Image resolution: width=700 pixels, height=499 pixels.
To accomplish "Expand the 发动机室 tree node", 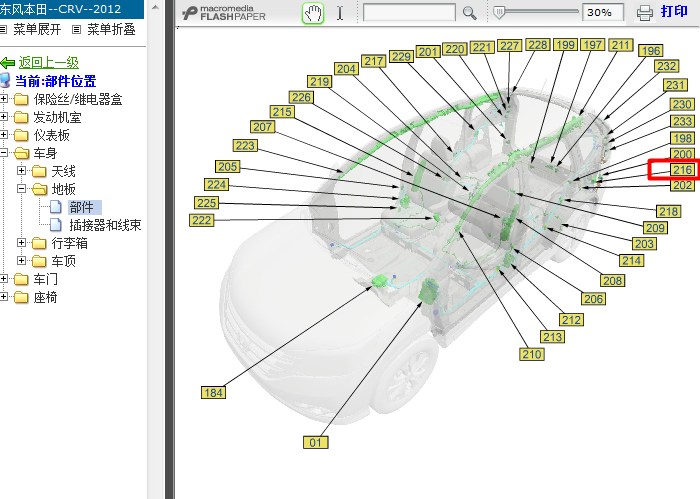I will coord(4,117).
